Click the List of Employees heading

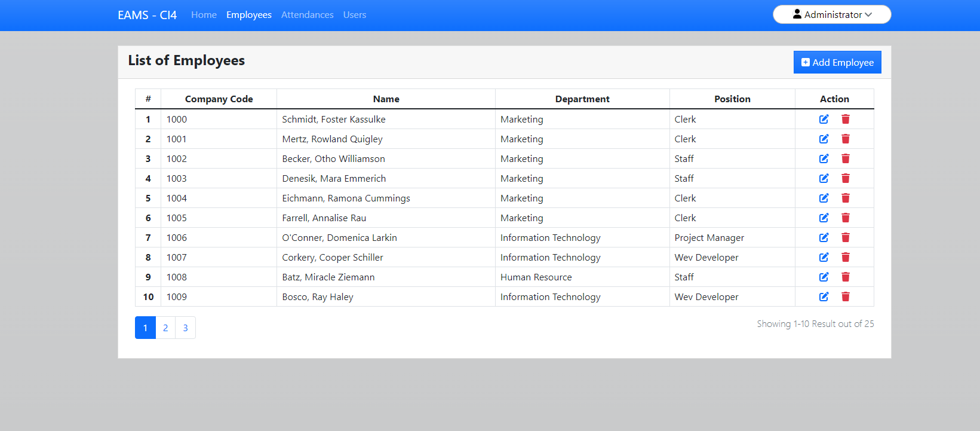[186, 60]
